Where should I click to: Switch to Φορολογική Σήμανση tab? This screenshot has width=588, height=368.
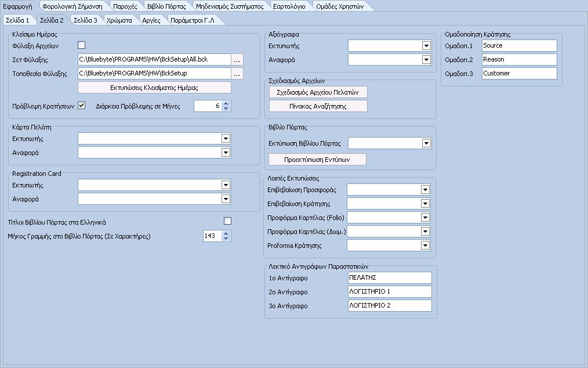tap(72, 6)
